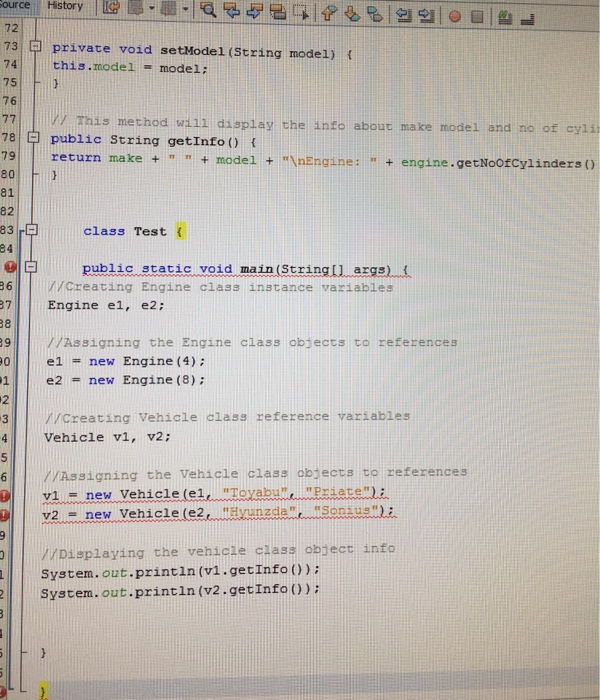The image size is (600, 700).
Task: Toggle Bookmark on current line icon
Action: coord(375,14)
